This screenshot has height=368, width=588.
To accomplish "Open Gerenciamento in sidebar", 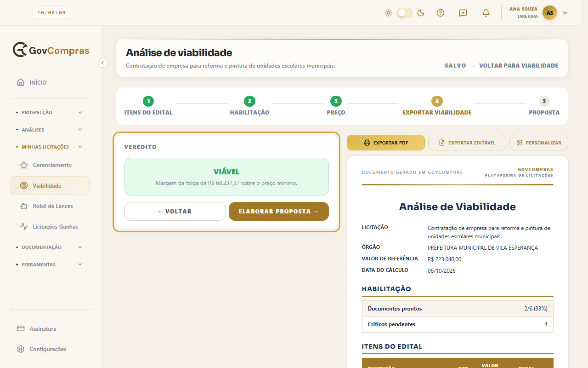I will (x=50, y=165).
